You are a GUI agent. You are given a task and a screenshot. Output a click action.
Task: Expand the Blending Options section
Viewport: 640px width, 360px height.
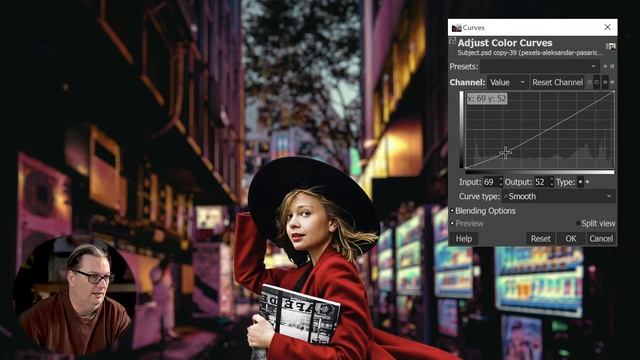(483, 211)
